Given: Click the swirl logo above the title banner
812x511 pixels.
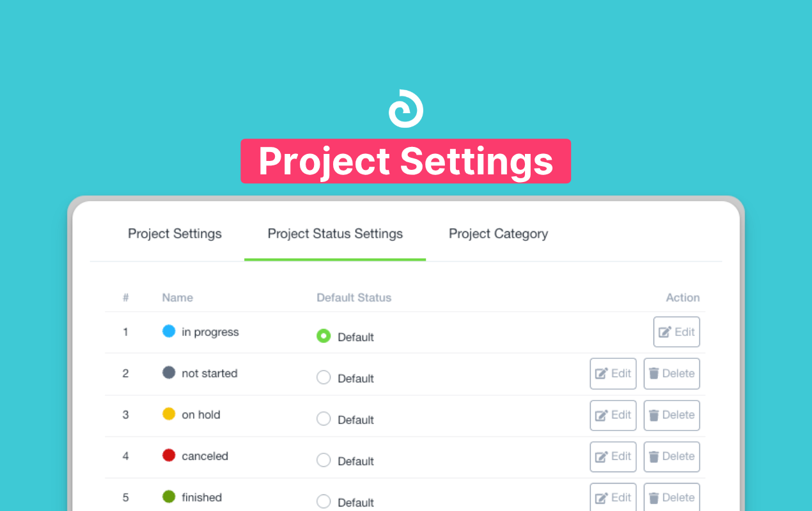Looking at the screenshot, I should pos(406,109).
